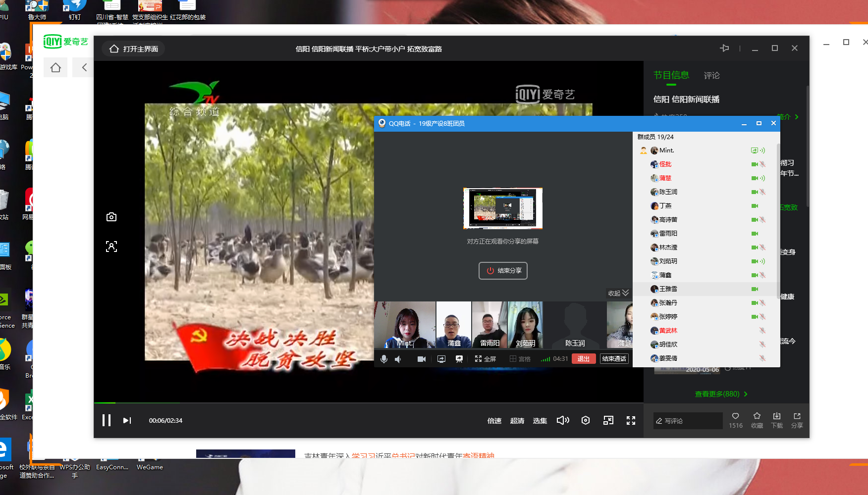Enter fullscreen mode in the iQIYI player
This screenshot has width=868, height=495.
point(631,420)
